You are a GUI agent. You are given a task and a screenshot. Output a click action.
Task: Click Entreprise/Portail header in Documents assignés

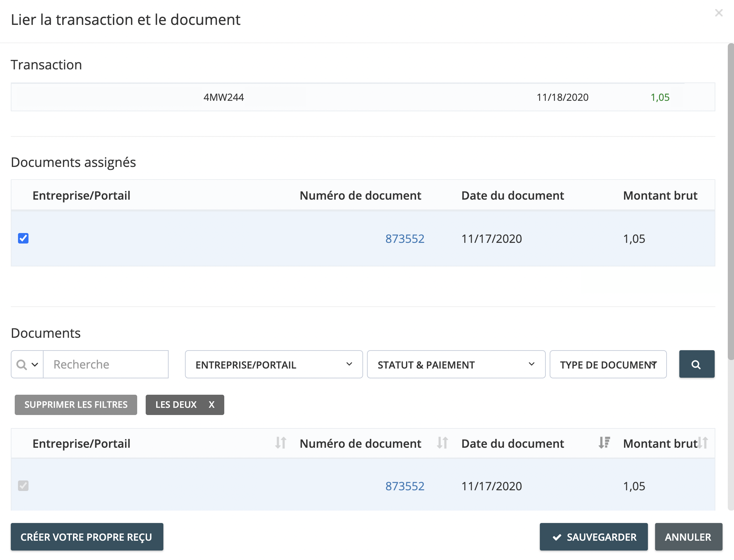pyautogui.click(x=81, y=195)
